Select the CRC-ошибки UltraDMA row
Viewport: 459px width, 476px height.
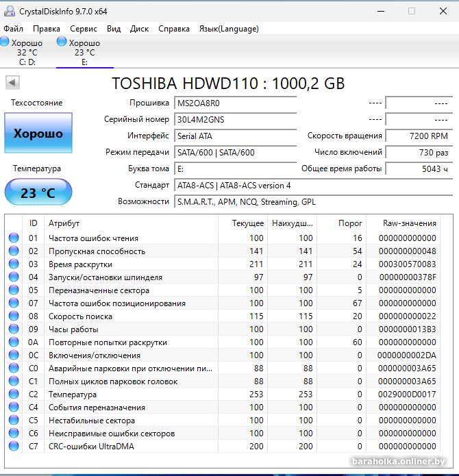223,447
